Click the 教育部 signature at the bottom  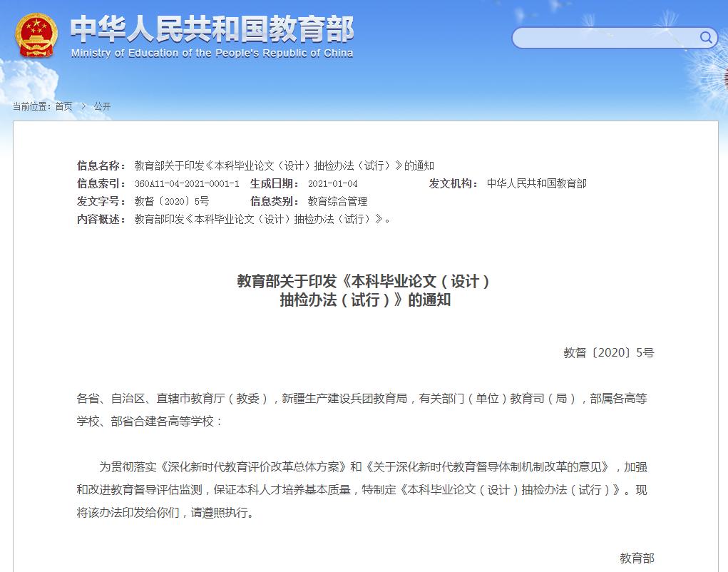coord(637,558)
